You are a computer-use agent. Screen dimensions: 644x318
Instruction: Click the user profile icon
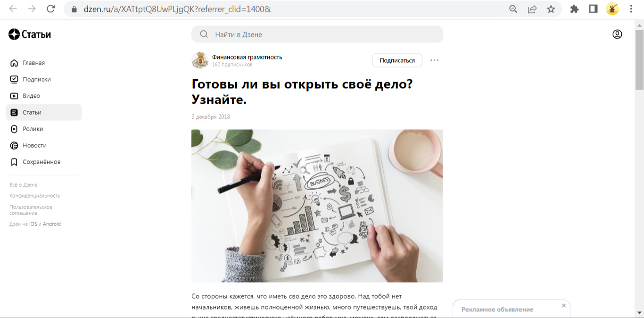(617, 34)
